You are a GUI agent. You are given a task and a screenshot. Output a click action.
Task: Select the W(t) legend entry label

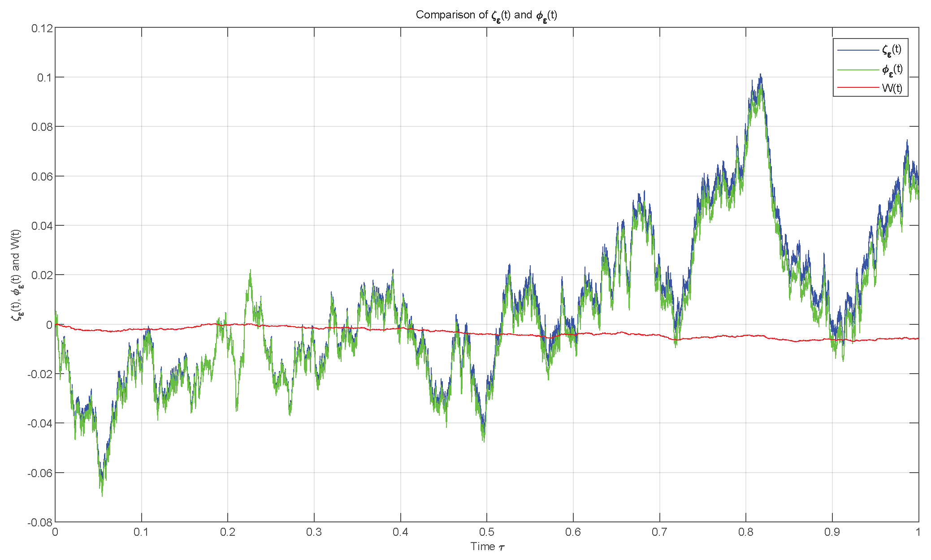892,88
